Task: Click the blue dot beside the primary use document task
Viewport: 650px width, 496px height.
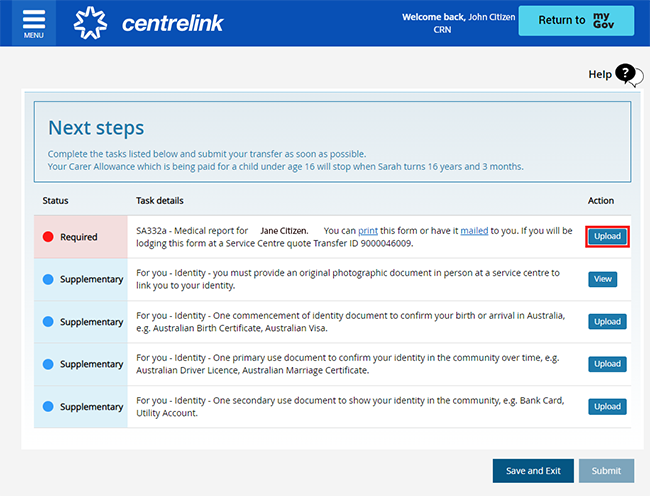Action: click(x=48, y=364)
